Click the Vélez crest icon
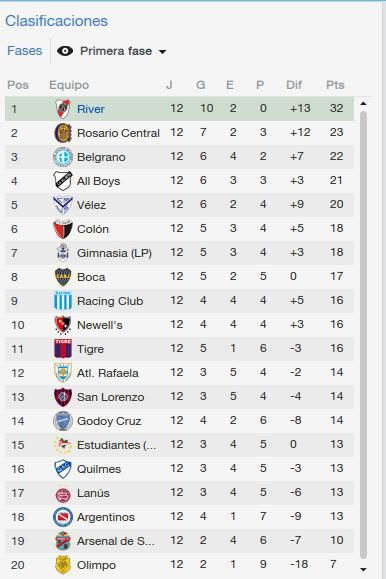Screen dimensions: 386x579 pyautogui.click(x=63, y=205)
